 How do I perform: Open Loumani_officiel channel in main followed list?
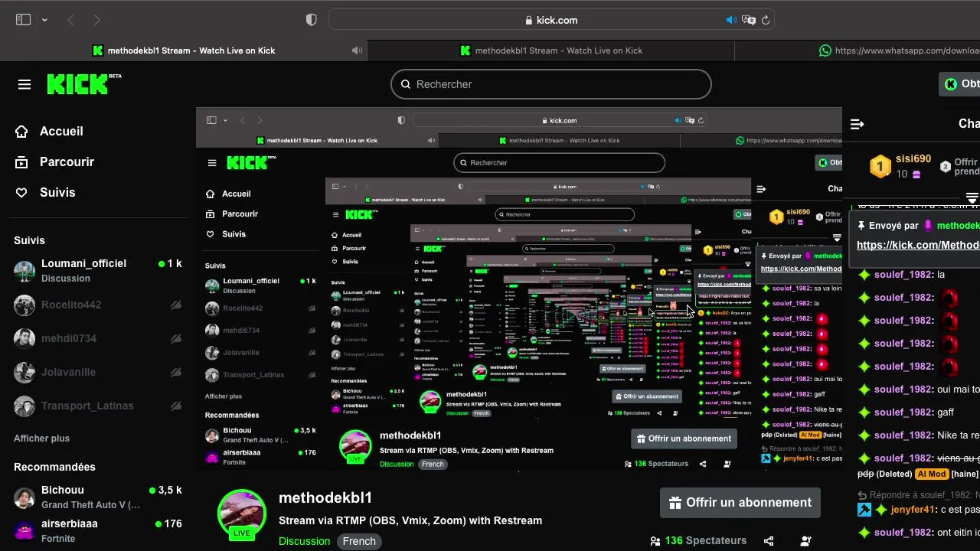pyautogui.click(x=98, y=270)
